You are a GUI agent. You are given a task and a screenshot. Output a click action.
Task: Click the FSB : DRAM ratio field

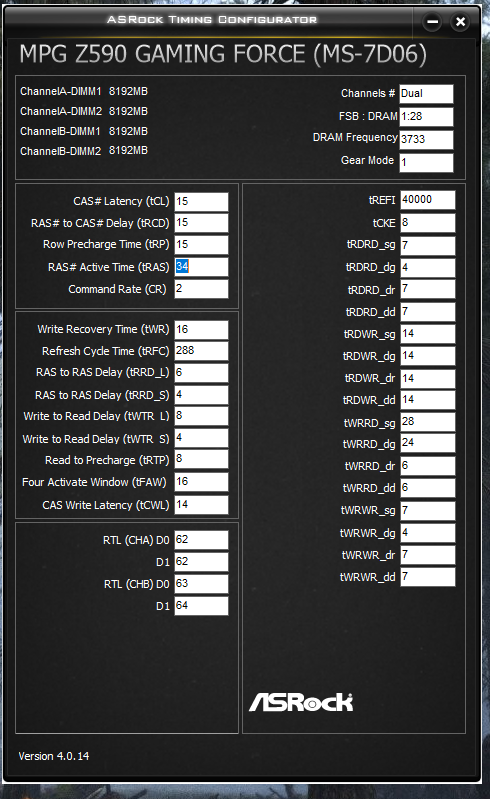click(x=426, y=117)
